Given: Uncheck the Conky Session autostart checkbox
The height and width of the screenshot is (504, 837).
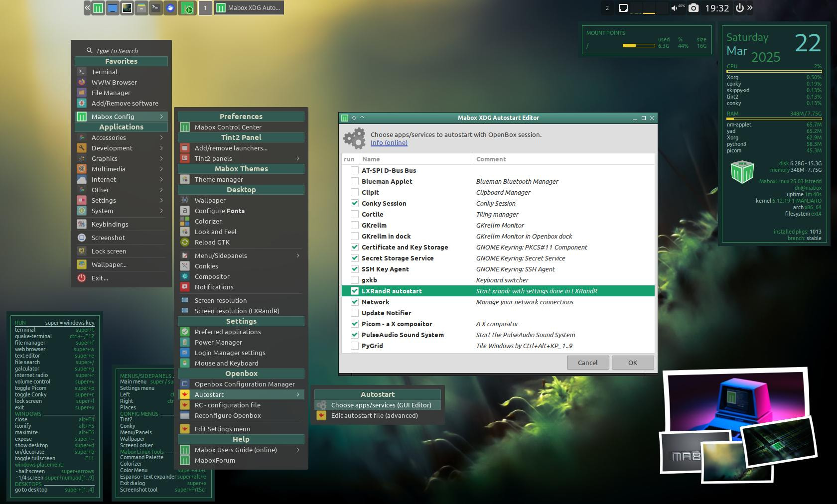Looking at the screenshot, I should [354, 203].
